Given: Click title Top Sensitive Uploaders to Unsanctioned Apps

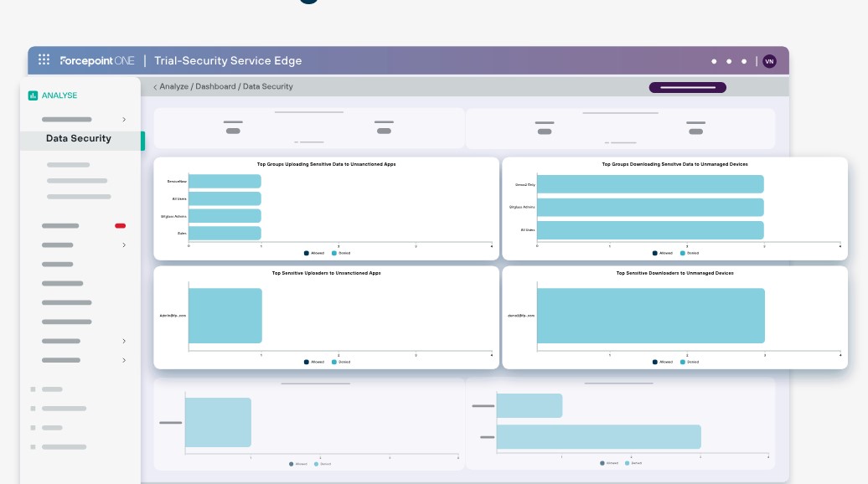Looking at the screenshot, I should point(326,273).
